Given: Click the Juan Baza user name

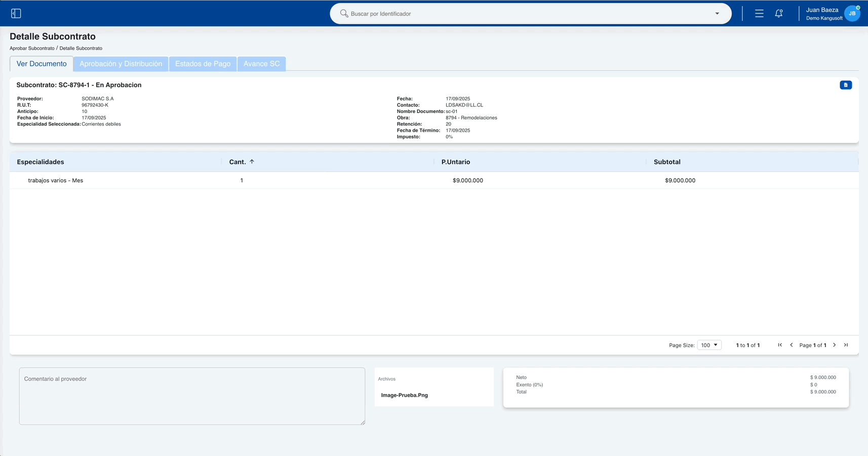Looking at the screenshot, I should 822,10.
